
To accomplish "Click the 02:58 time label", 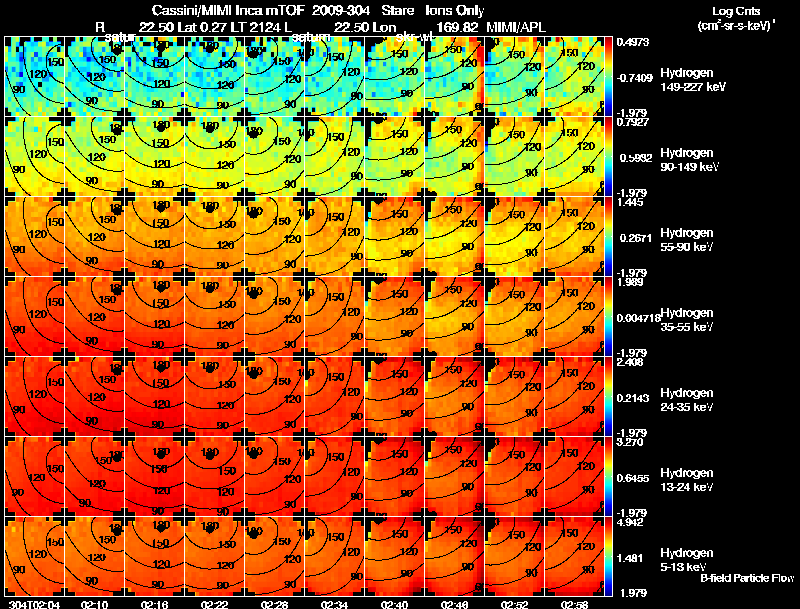I will (x=574, y=604).
